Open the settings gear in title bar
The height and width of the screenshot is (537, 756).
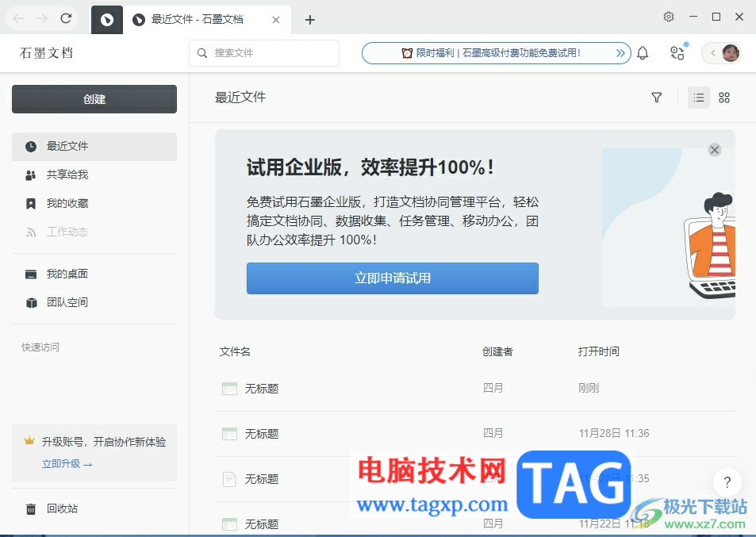click(x=668, y=17)
